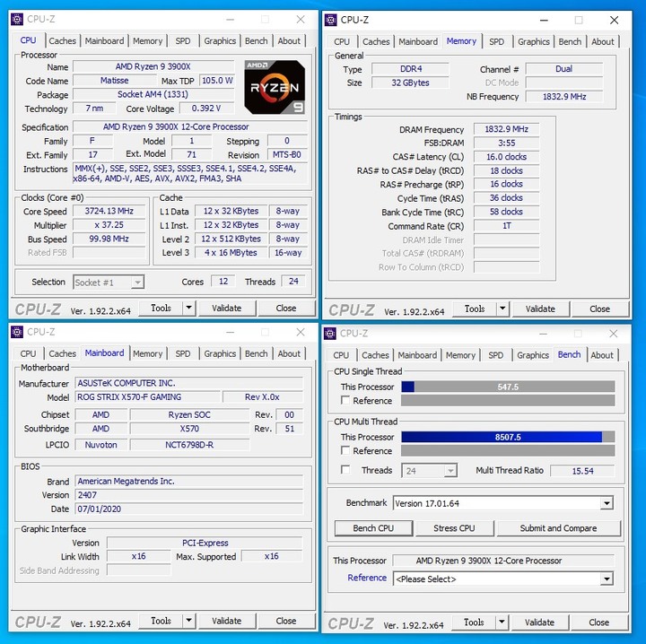
Task: Click CPU-Z app icon in Mainboard window title
Action: [17, 332]
